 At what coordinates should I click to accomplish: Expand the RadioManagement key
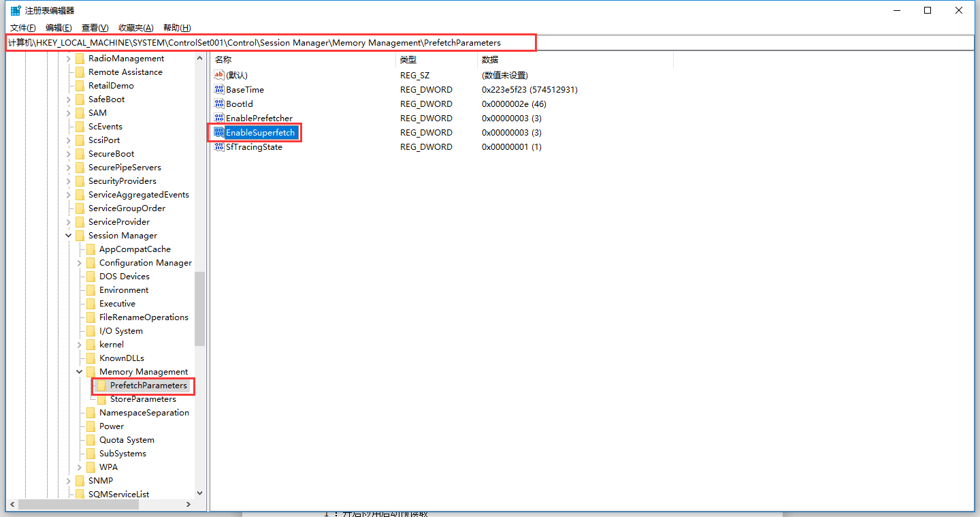(x=69, y=59)
